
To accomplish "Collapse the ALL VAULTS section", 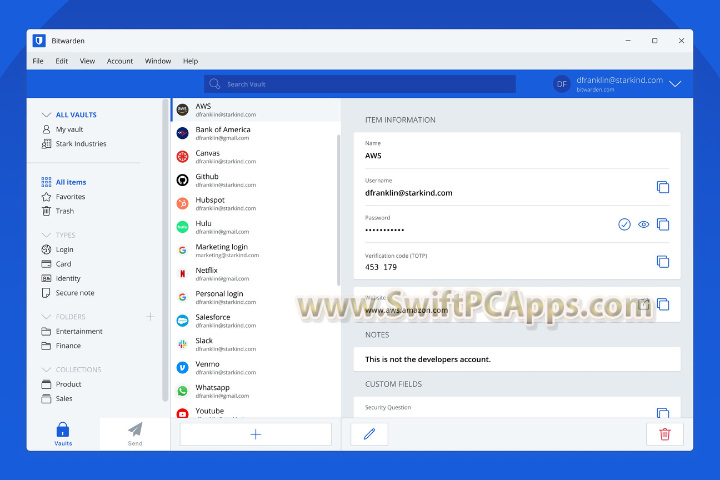I will point(46,115).
